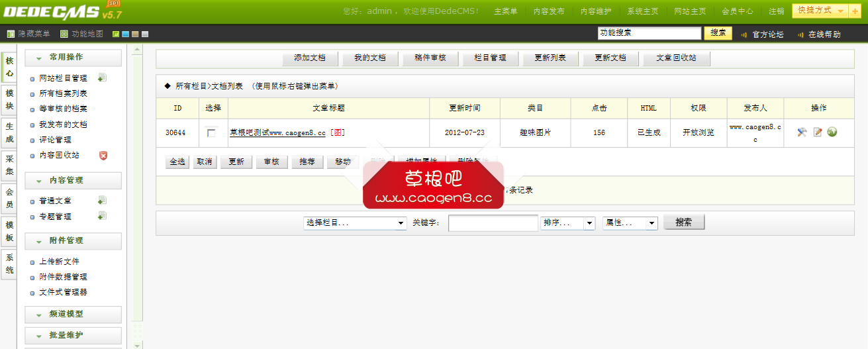Click the 我的文档 button
This screenshot has width=868, height=349.
click(369, 58)
